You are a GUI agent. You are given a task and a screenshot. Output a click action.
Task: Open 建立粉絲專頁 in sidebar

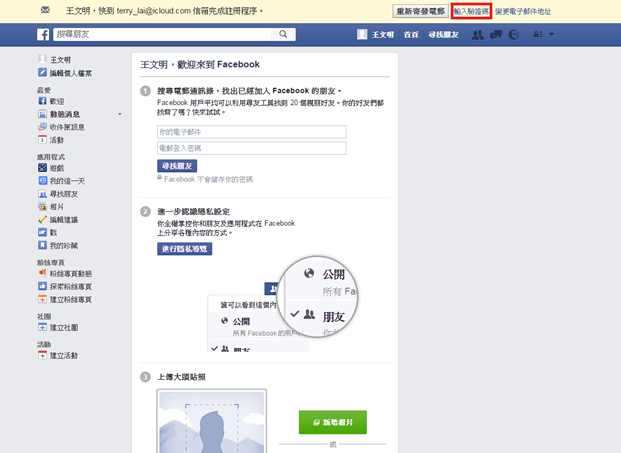pos(65,299)
